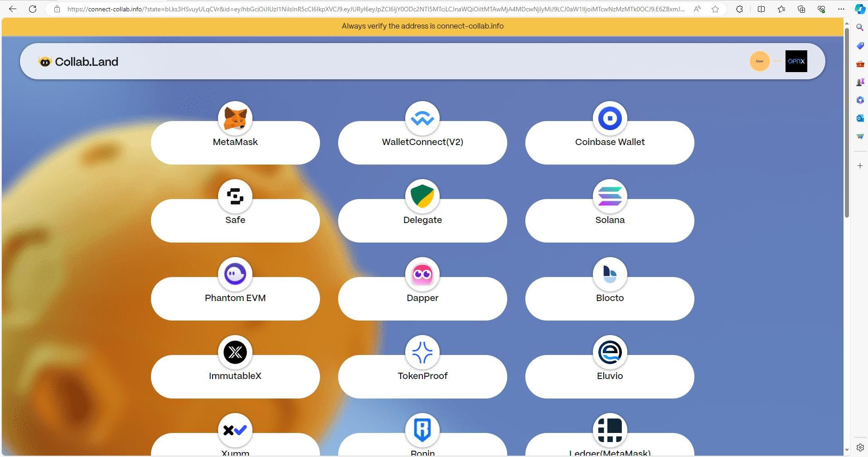Viewport: 868px width, 457px height.
Task: Pick the Coinbase Wallet circle icon
Action: point(610,118)
